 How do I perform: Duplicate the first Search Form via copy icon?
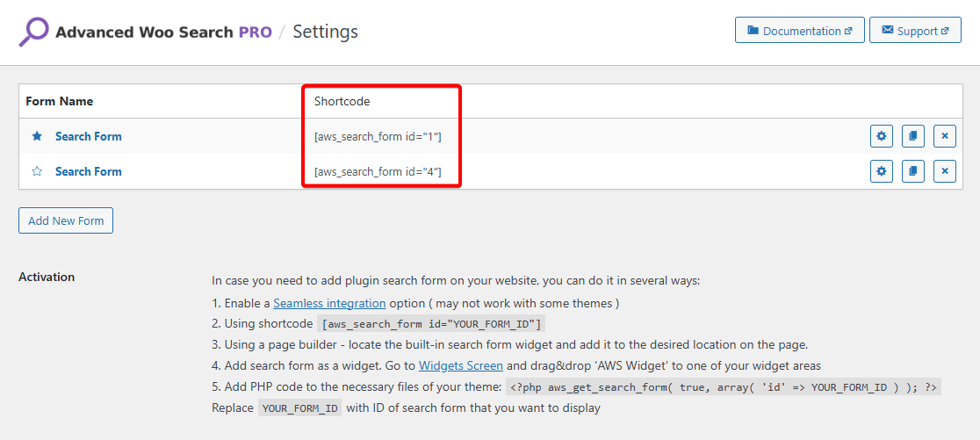[x=912, y=136]
